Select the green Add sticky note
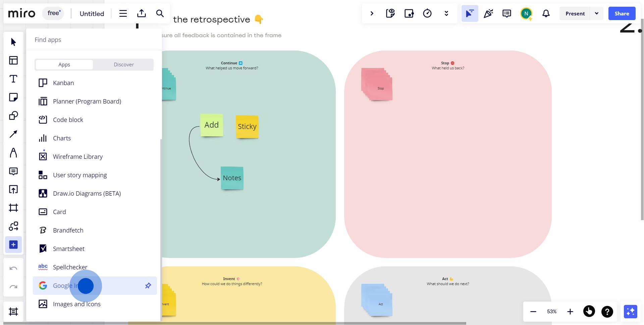644x325 pixels. [212, 125]
